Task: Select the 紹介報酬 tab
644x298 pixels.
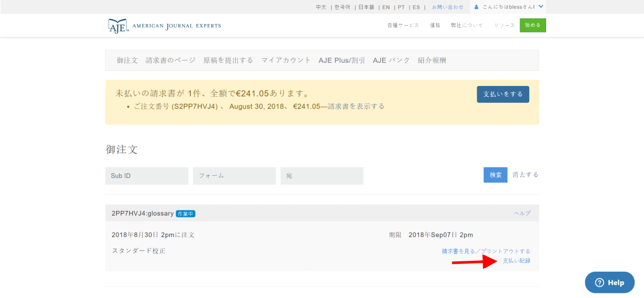Action: pos(432,60)
